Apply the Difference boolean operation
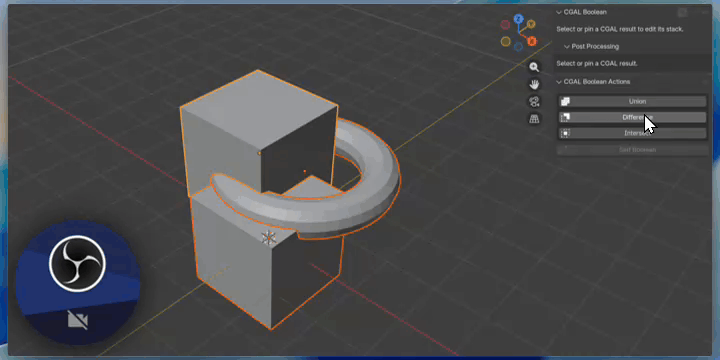This screenshot has height=360, width=720. pyautogui.click(x=632, y=118)
